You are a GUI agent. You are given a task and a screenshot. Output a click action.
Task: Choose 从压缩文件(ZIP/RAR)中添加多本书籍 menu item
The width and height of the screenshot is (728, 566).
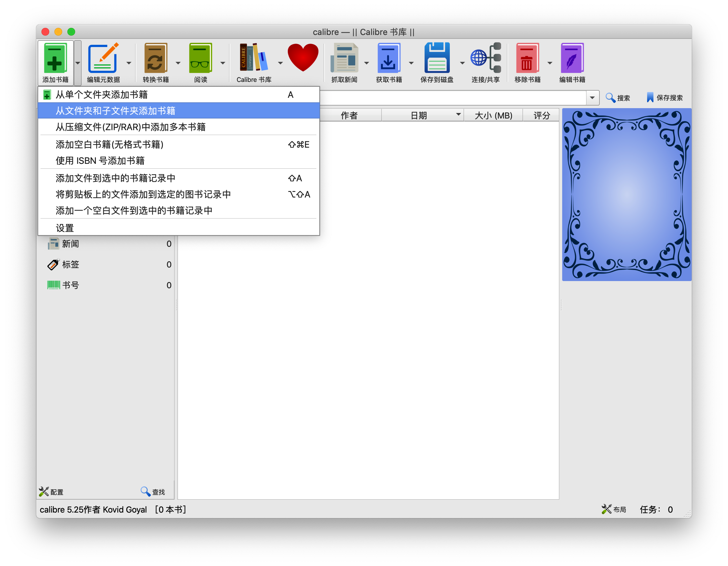pyautogui.click(x=179, y=127)
